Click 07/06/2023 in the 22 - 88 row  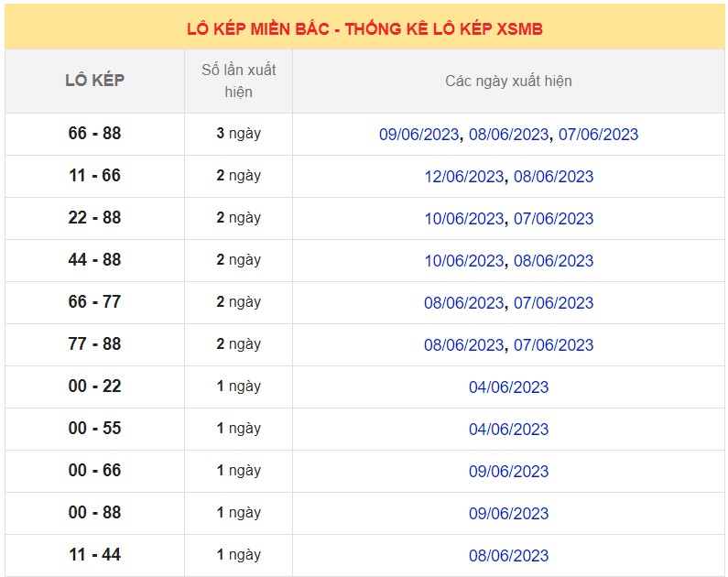point(553,219)
